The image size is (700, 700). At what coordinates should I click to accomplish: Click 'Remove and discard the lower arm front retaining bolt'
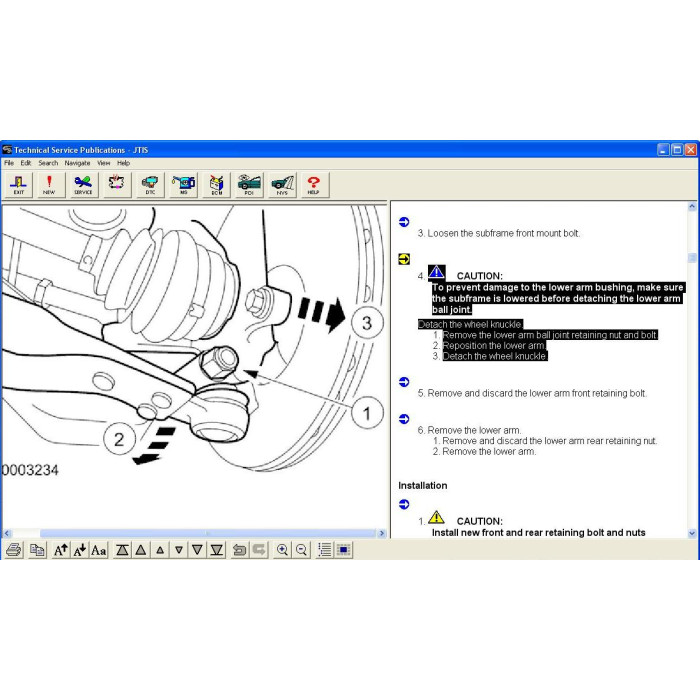pos(537,393)
